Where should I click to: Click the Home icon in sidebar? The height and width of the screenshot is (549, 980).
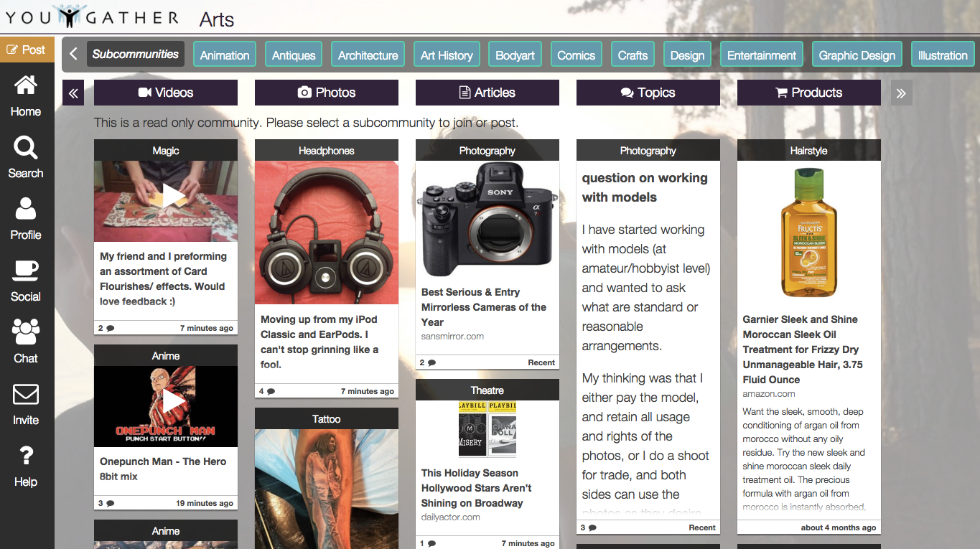(x=26, y=87)
